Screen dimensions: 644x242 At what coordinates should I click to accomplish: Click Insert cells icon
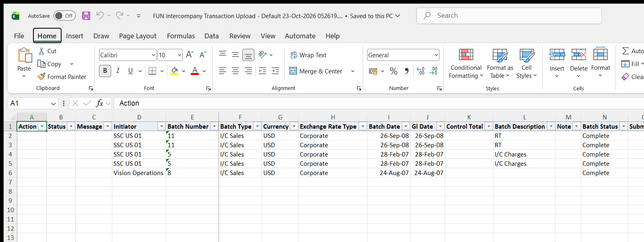click(557, 54)
